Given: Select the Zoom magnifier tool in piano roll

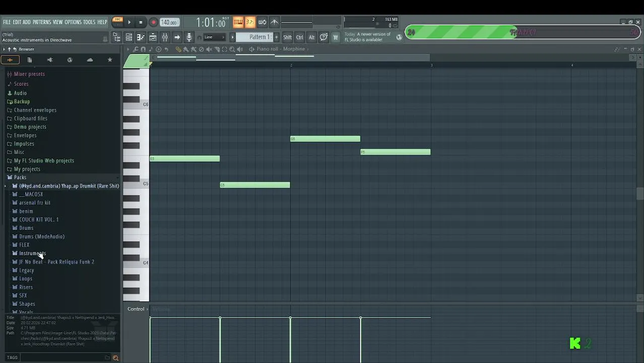Looking at the screenshot, I should 232,49.
